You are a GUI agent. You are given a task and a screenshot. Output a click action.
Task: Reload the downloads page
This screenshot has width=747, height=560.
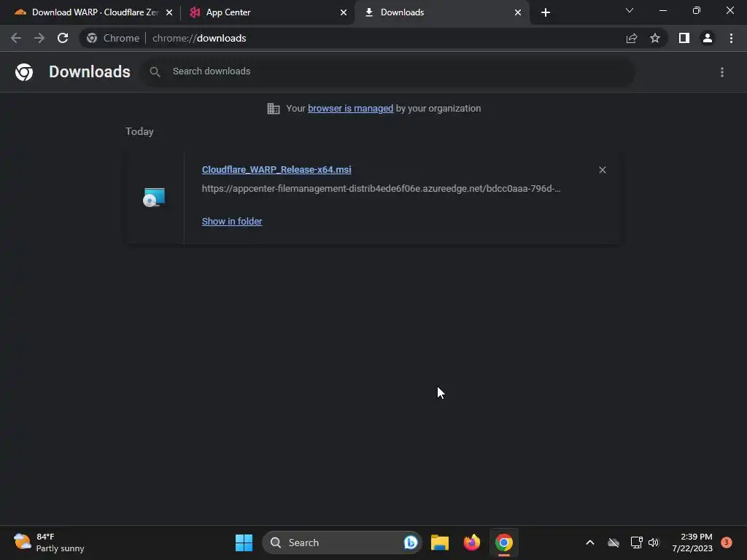(63, 38)
